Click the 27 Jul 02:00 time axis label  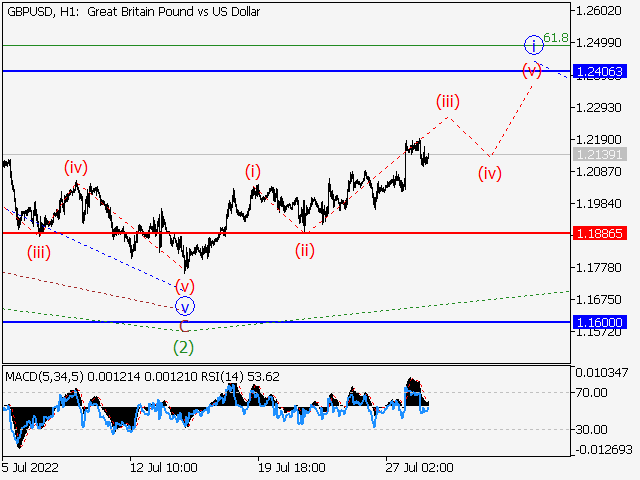coord(420,467)
